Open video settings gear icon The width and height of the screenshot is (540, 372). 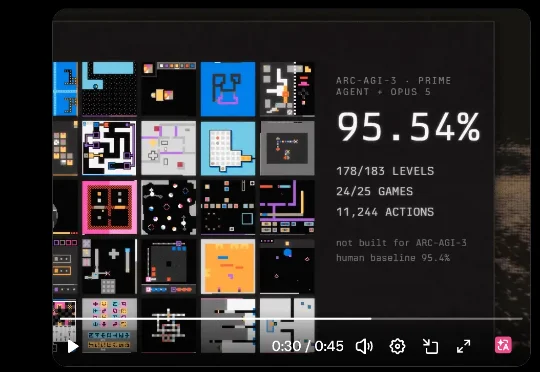(397, 346)
